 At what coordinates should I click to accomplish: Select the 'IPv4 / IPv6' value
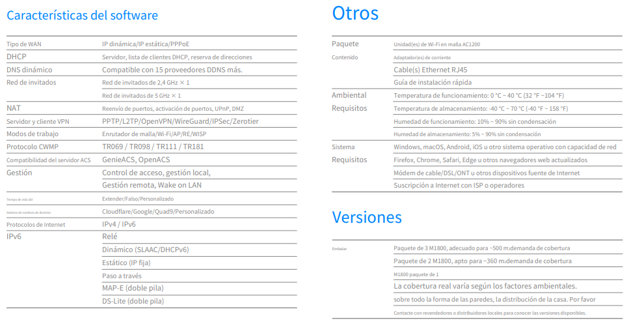point(119,224)
